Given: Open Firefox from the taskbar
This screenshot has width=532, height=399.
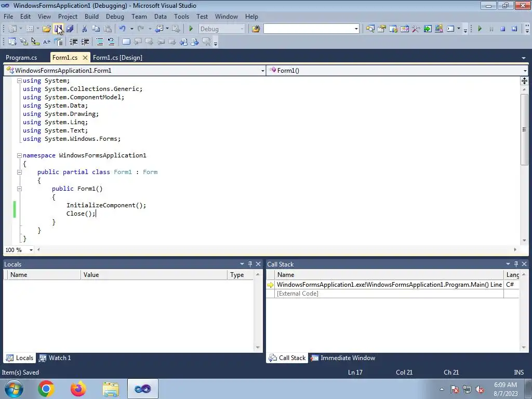Looking at the screenshot, I should pyautogui.click(x=78, y=389).
